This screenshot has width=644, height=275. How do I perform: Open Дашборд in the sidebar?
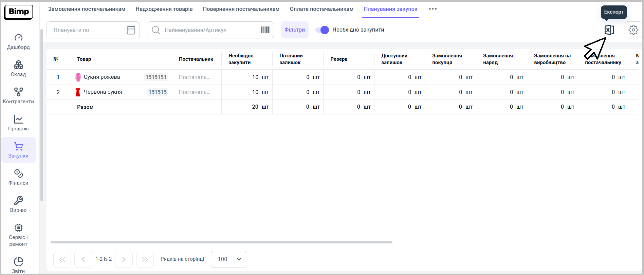(x=18, y=41)
